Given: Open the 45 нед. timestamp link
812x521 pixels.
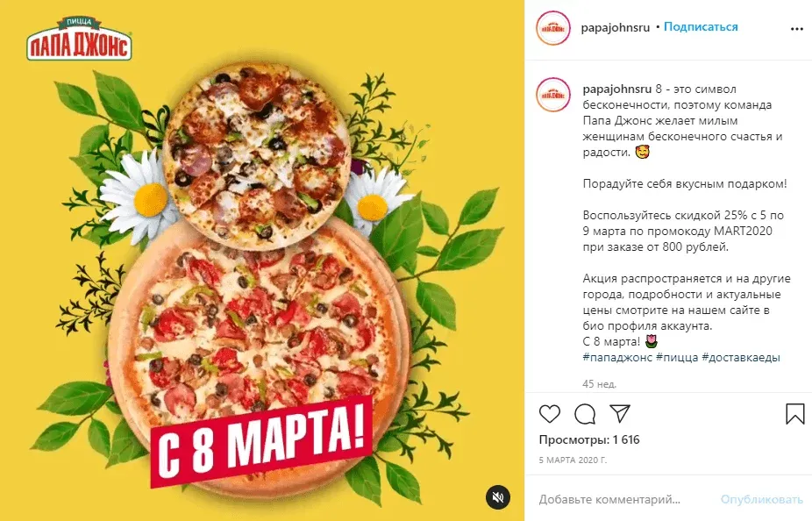Looking at the screenshot, I should coord(599,384).
